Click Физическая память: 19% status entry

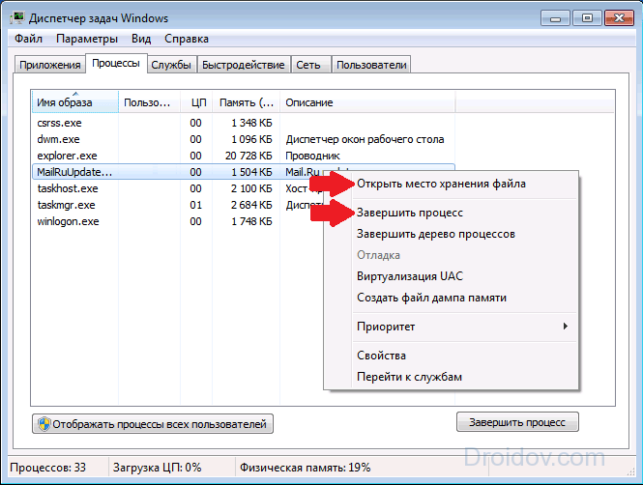[x=305, y=468]
